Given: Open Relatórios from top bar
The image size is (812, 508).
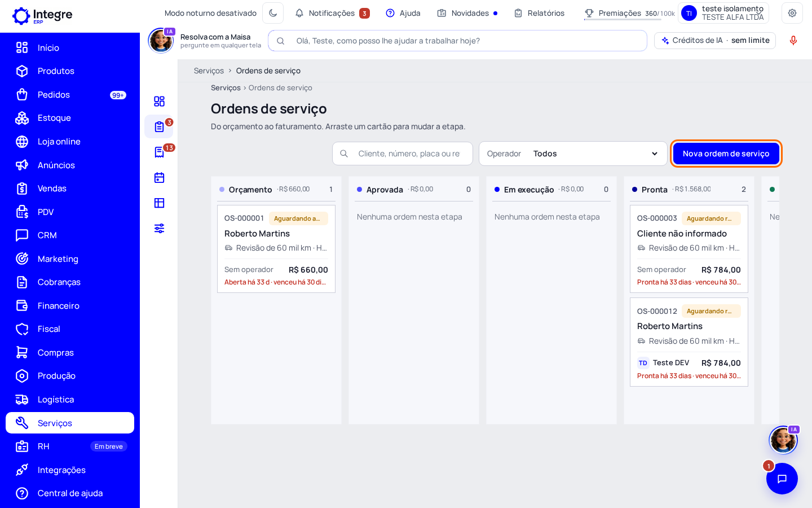Looking at the screenshot, I should pyautogui.click(x=539, y=13).
